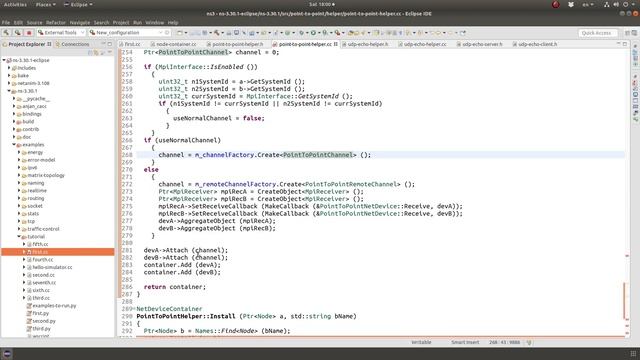The image size is (640, 360).
Task: Switch to the point-to-point-helper.h tab
Action: pos(238,44)
